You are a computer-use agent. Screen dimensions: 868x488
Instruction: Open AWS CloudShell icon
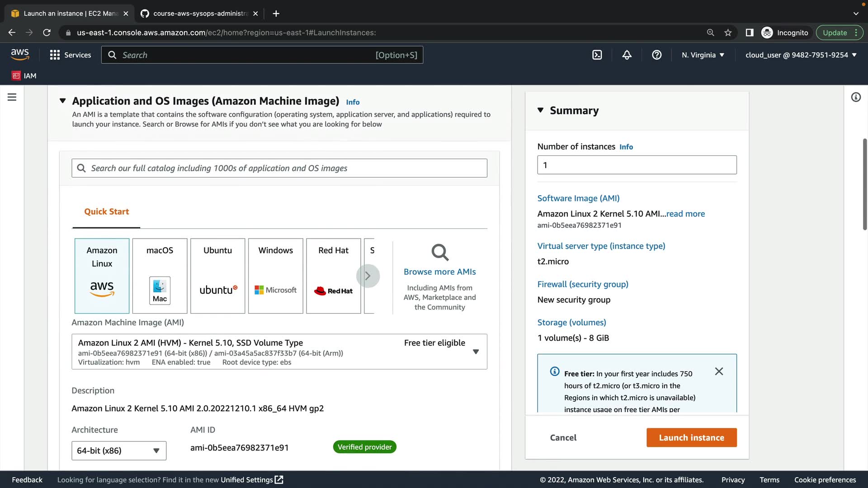click(597, 55)
